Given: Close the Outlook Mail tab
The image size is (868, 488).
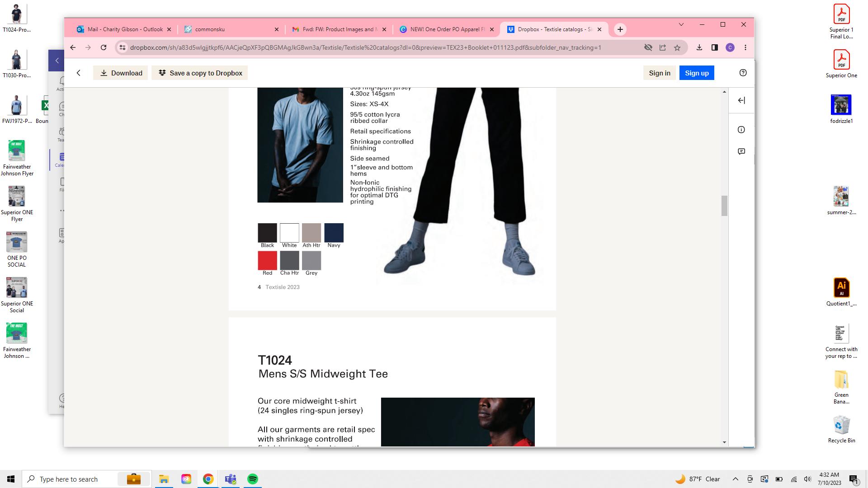Looking at the screenshot, I should (x=169, y=29).
